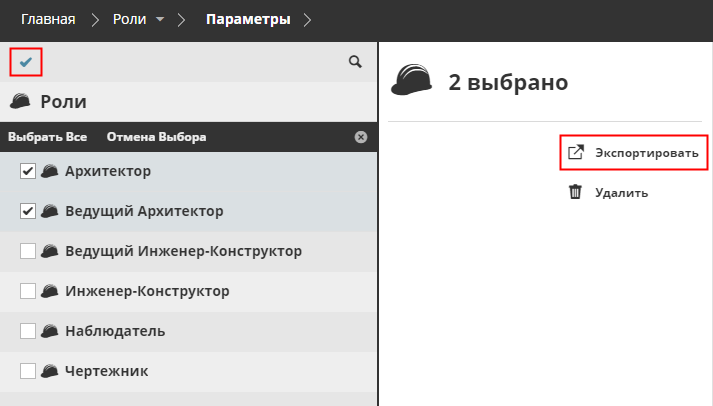The image size is (713, 406).
Task: Close selection bar with the X icon
Action: click(x=361, y=137)
